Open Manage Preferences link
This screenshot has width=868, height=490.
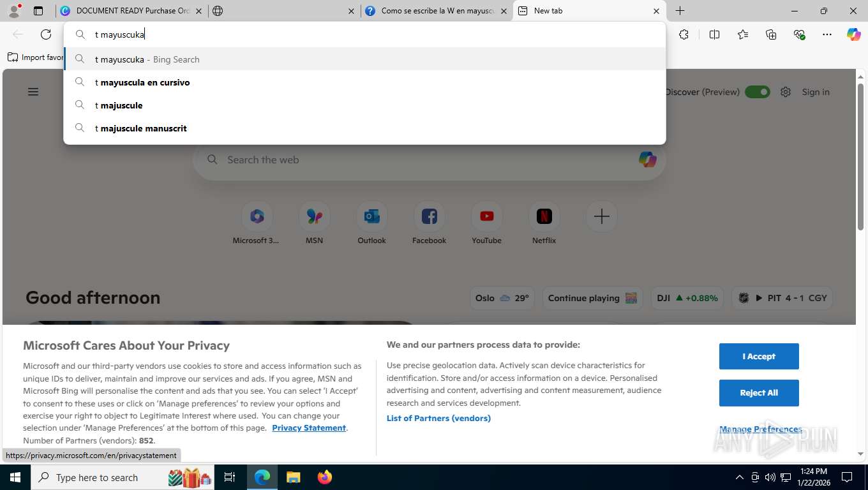tap(760, 429)
